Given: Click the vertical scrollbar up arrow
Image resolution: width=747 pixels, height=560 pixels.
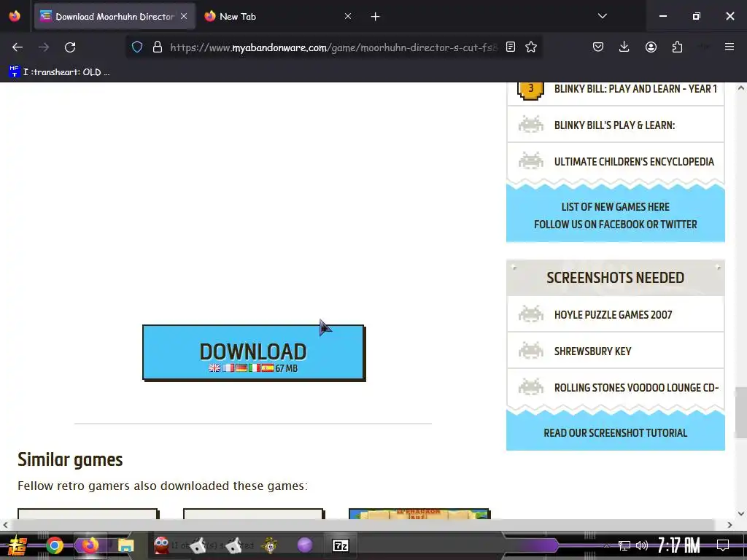Looking at the screenshot, I should pos(741,87).
